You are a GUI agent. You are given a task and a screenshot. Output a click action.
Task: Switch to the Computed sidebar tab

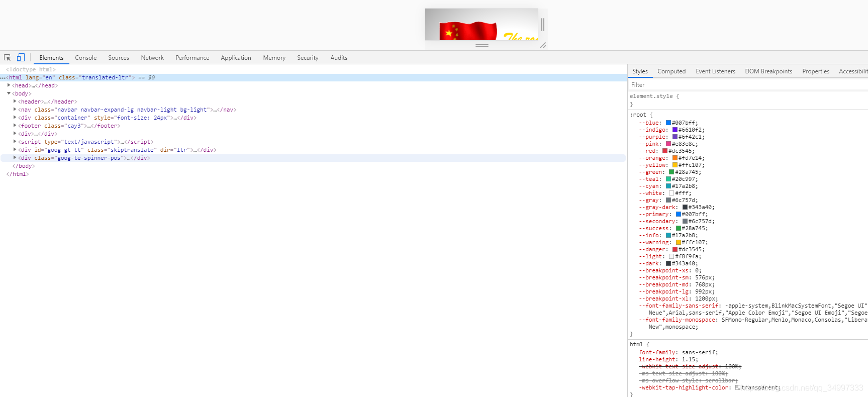tap(671, 71)
